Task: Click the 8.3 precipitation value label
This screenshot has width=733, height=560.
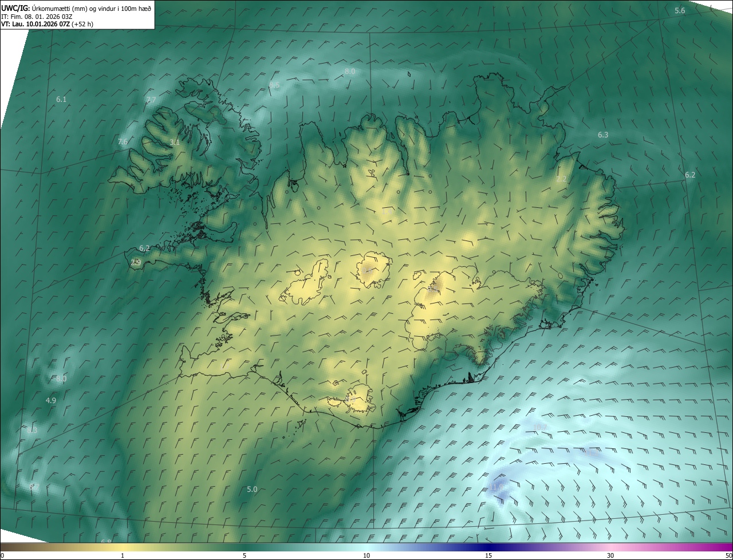Action: 31,430
